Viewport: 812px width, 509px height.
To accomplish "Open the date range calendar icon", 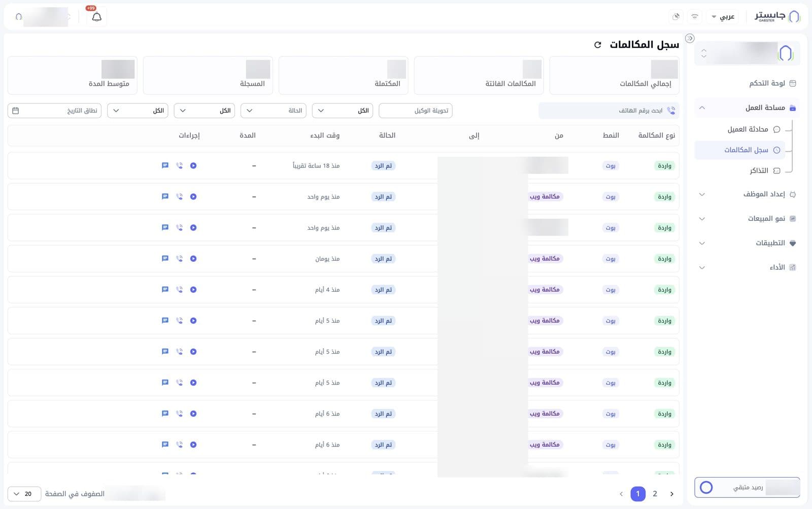I will point(16,111).
